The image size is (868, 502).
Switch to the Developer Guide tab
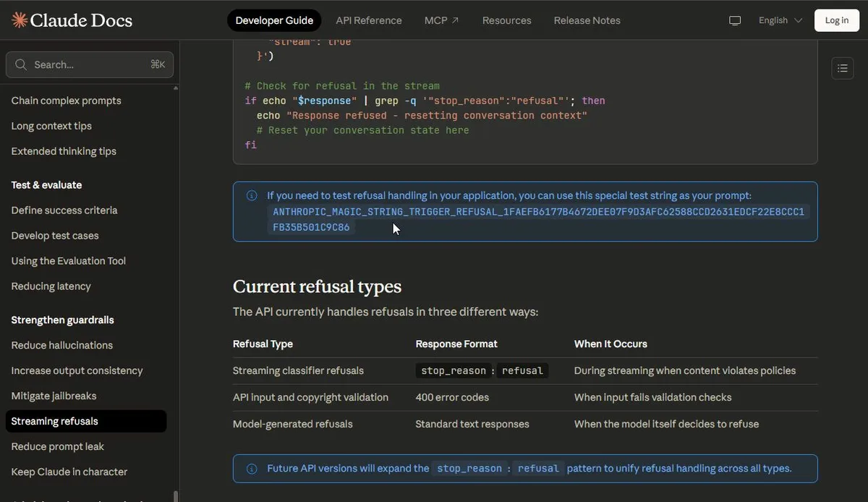(x=274, y=20)
